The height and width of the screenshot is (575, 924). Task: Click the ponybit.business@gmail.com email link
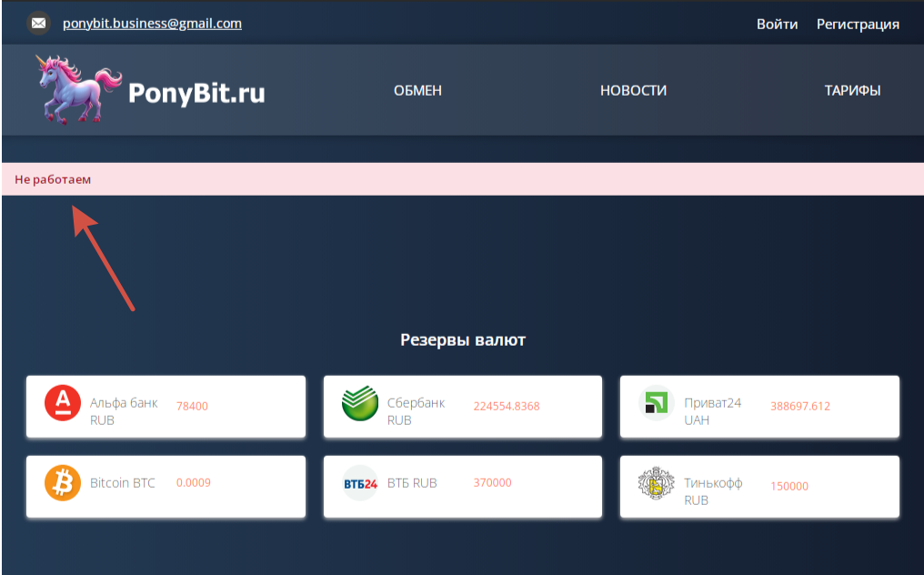tap(151, 23)
